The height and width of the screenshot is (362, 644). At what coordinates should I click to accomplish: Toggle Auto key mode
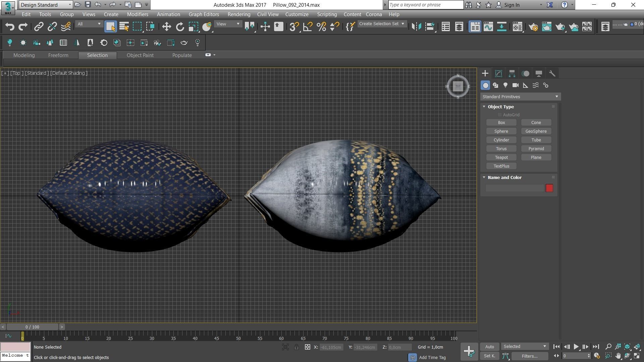(x=489, y=347)
